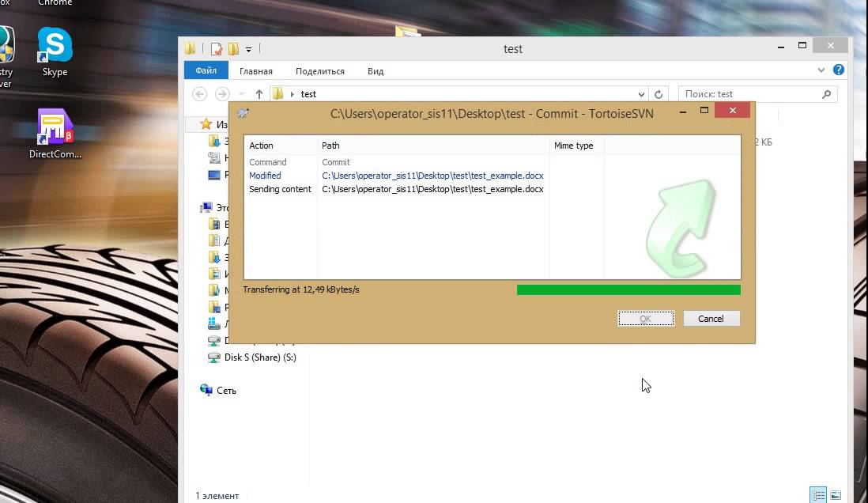Click the search magnifier icon

(x=826, y=94)
